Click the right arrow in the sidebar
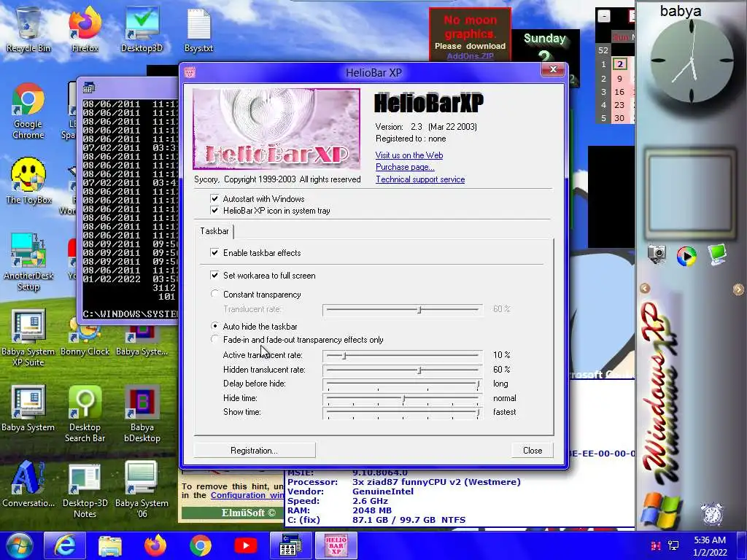This screenshot has height=560, width=747. pos(738,289)
